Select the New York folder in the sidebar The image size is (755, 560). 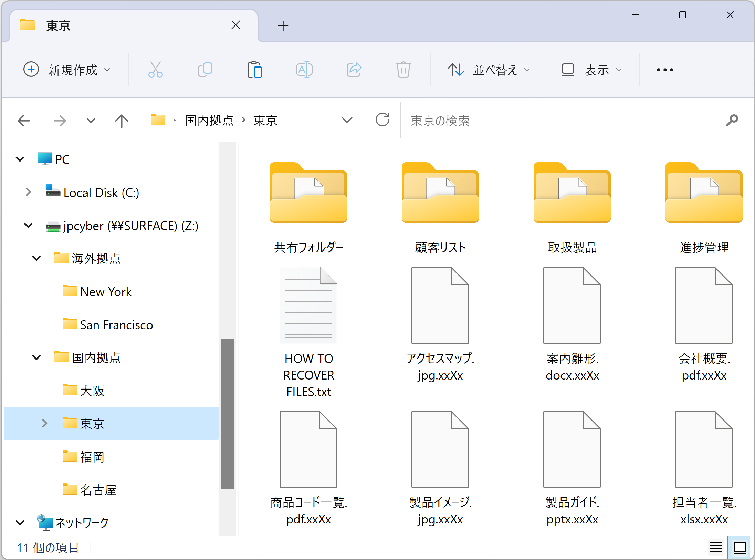pyautogui.click(x=106, y=291)
